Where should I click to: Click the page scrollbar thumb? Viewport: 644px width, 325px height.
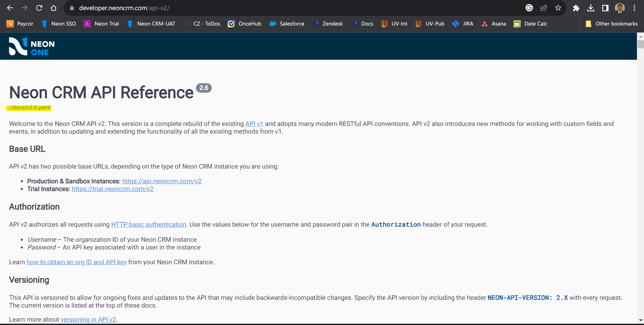tap(641, 44)
